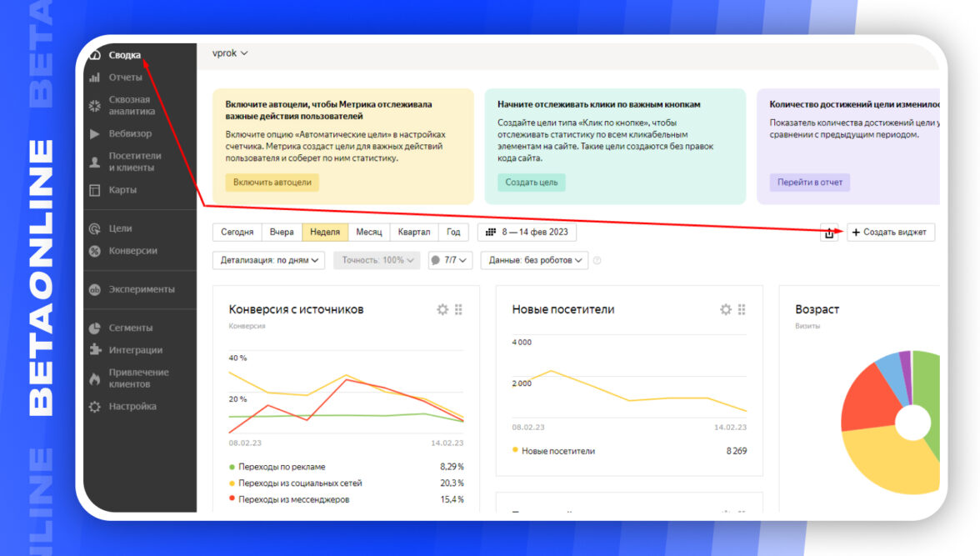The image size is (980, 556).
Task: Open settings gear of Новые посетители widget
Action: 726,309
